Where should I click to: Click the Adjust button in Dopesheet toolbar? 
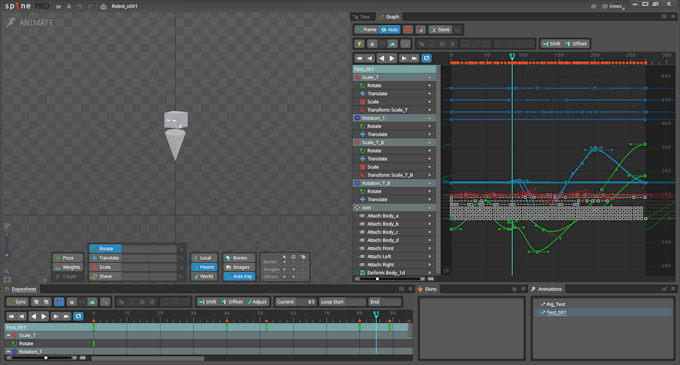258,302
